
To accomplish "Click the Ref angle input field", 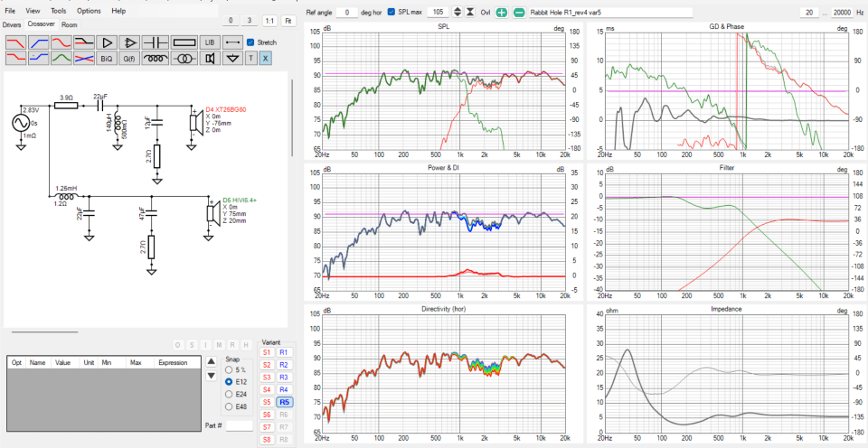I will point(347,12).
